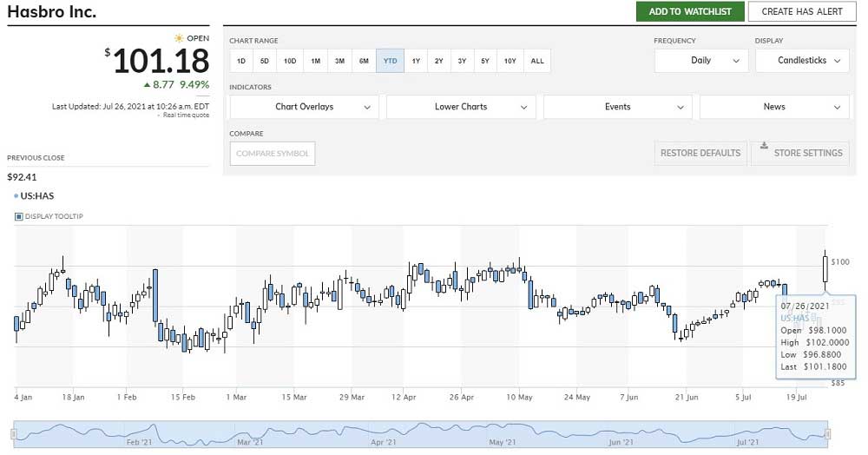Screen dimensions: 868x455
Task: Select the 6M chart range
Action: coord(364,61)
